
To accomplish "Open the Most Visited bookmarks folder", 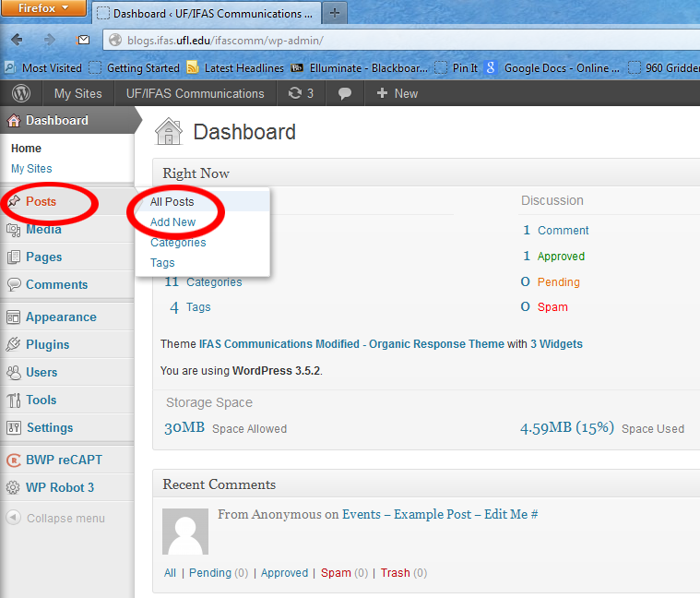I will coord(43,68).
